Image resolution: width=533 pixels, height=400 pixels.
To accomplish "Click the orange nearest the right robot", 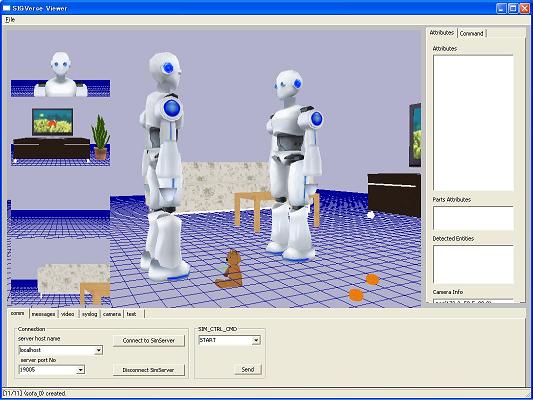I will tap(372, 280).
